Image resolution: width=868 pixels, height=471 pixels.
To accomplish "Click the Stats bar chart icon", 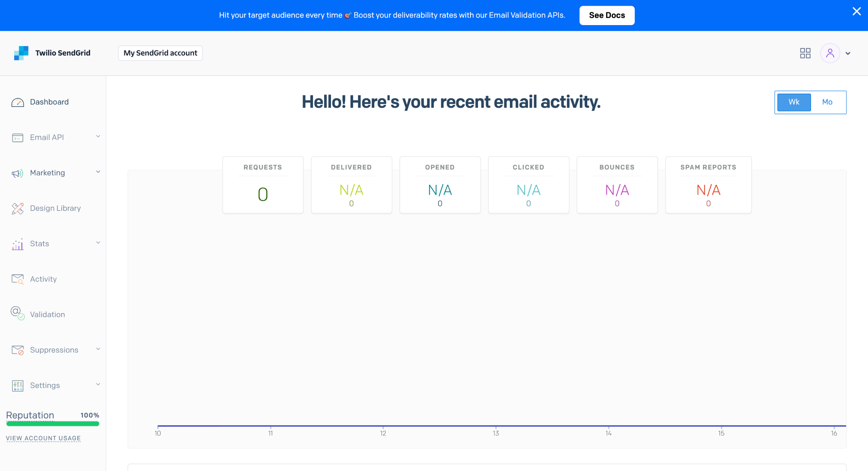I will click(x=17, y=244).
